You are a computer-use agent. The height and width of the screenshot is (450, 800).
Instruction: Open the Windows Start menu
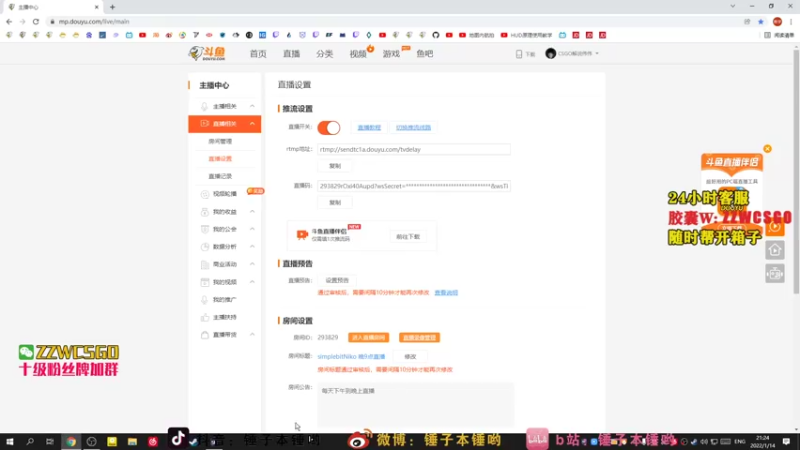10,441
